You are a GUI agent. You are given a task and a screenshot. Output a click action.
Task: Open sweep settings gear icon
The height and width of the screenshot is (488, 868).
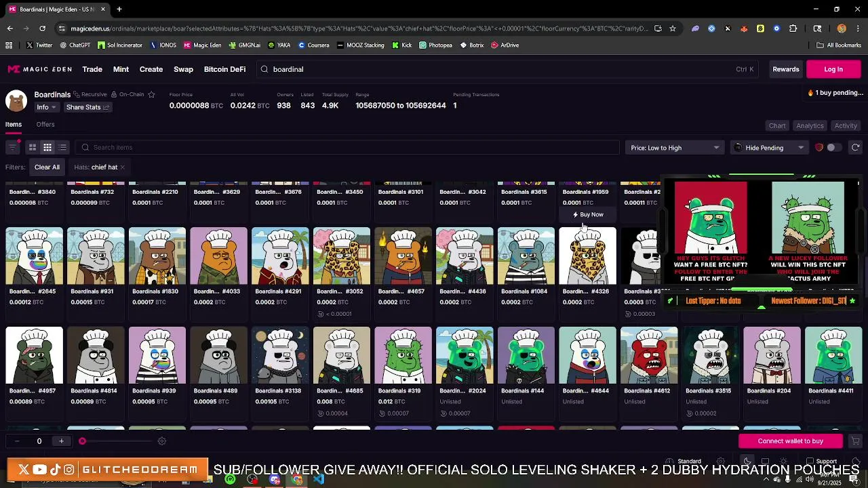click(x=161, y=441)
